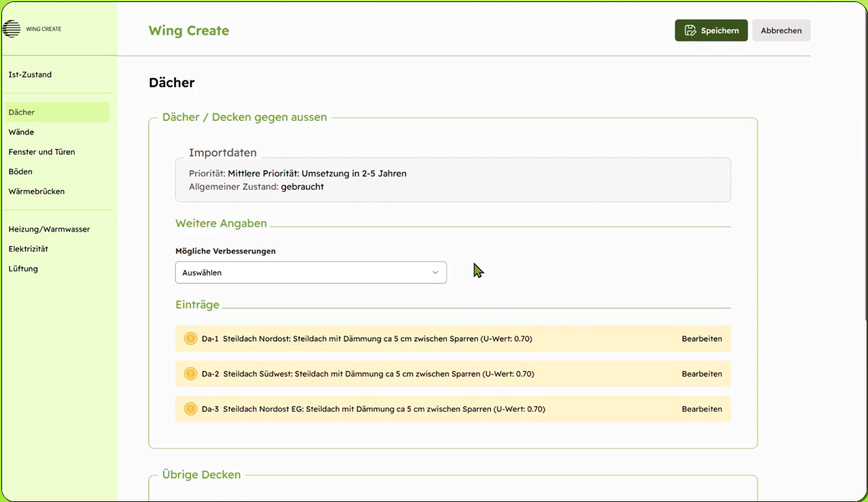This screenshot has width=868, height=502.
Task: Open Ist-Zustand in the sidebar
Action: (30, 74)
